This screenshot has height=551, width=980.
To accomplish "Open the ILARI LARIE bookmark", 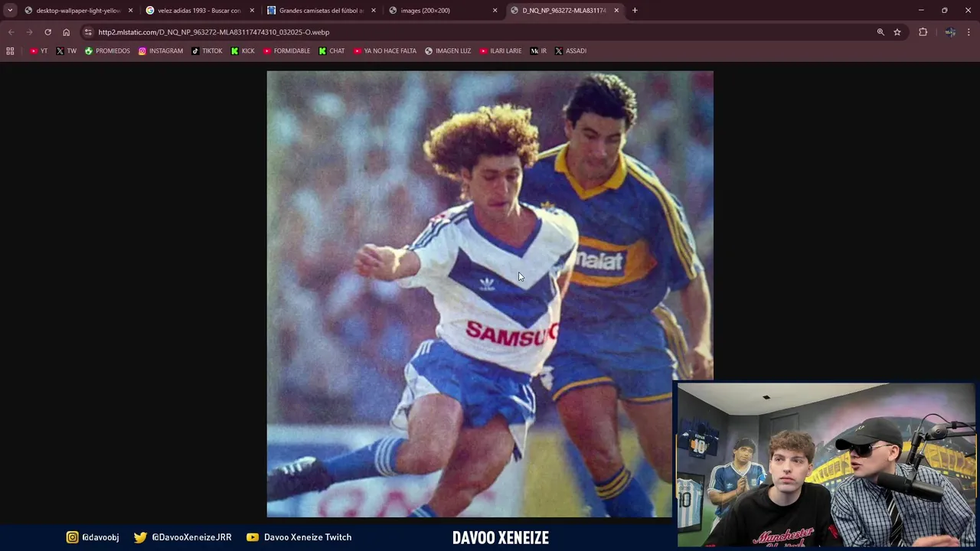I will click(x=501, y=51).
